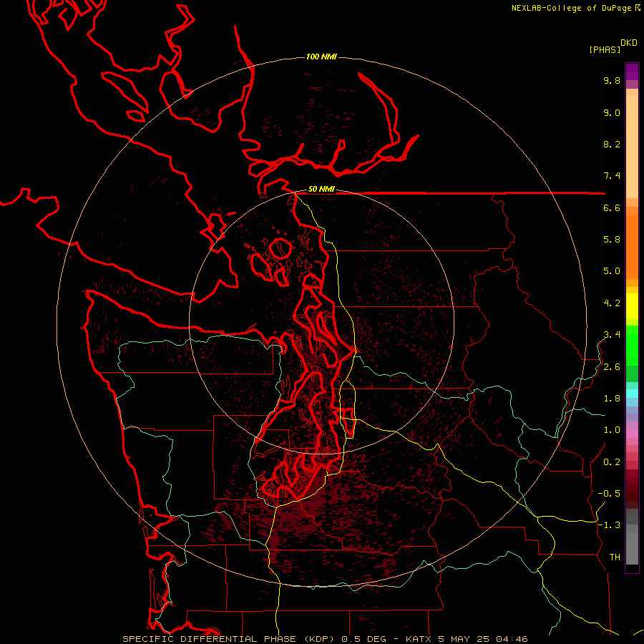The height and width of the screenshot is (644, 644).
Task: Click the 50 NMI range ring label
Action: (321, 190)
